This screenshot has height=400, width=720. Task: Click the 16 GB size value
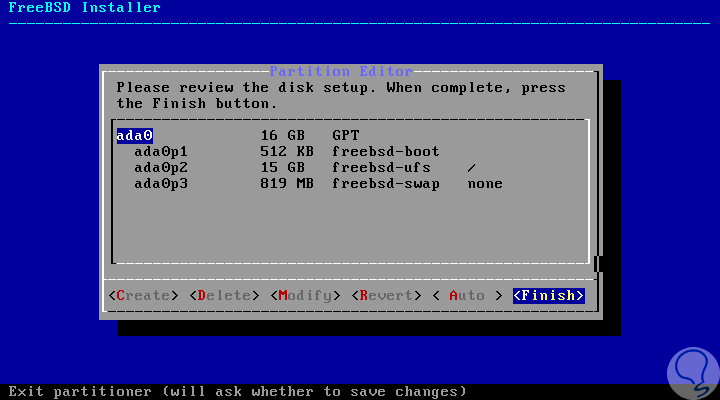tap(282, 135)
